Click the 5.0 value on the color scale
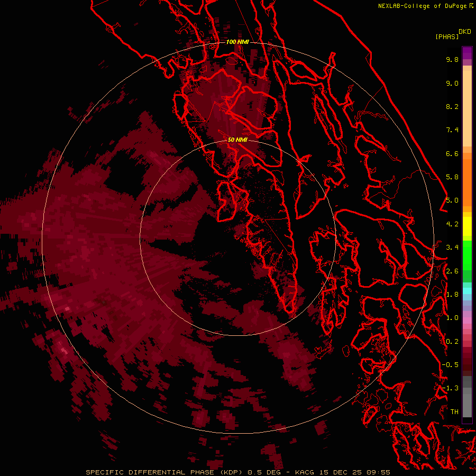 point(452,200)
